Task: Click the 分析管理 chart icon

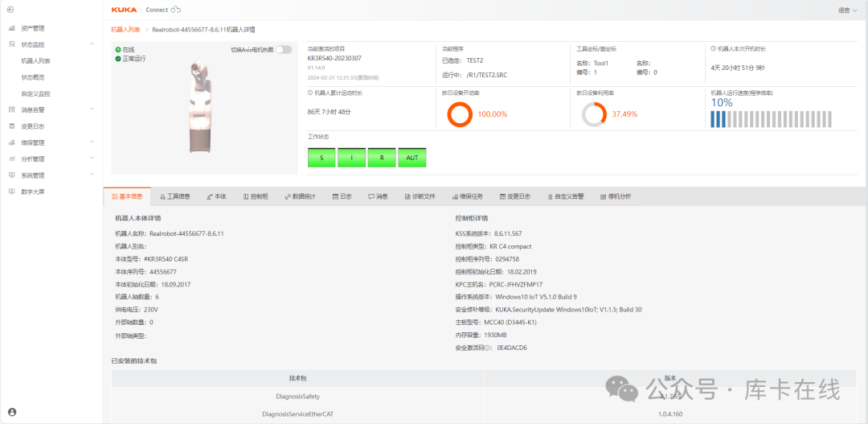Action: pos(11,158)
